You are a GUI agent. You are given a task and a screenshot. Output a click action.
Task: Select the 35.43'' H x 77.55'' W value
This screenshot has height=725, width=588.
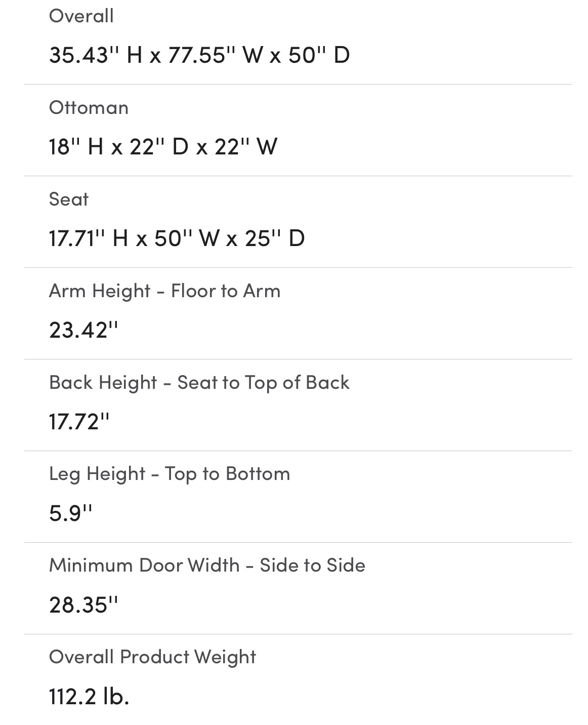pyautogui.click(x=199, y=55)
